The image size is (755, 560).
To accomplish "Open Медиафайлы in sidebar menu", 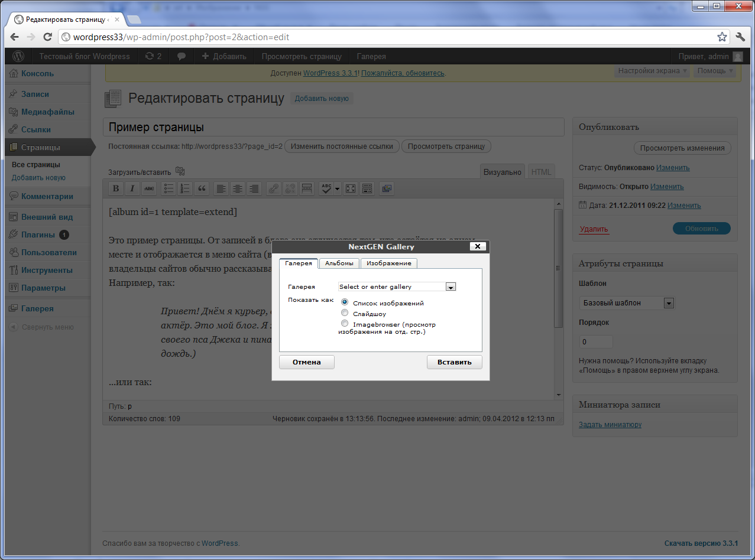I will [47, 112].
